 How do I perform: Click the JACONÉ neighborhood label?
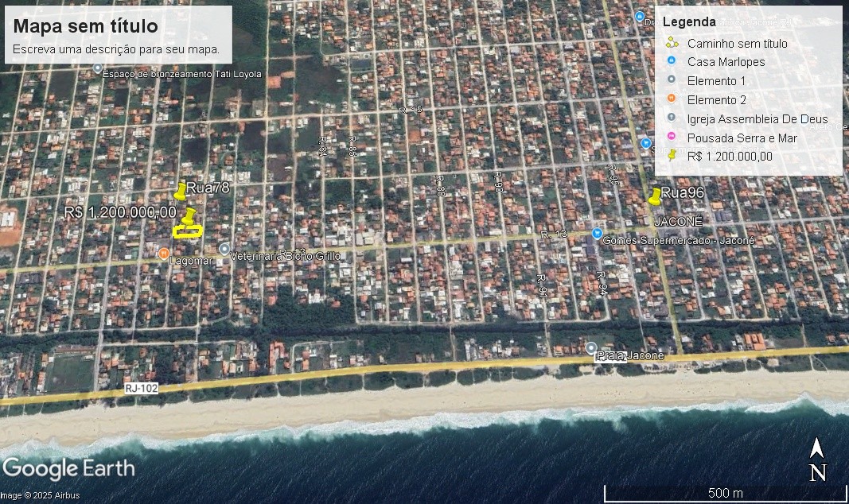(x=679, y=221)
